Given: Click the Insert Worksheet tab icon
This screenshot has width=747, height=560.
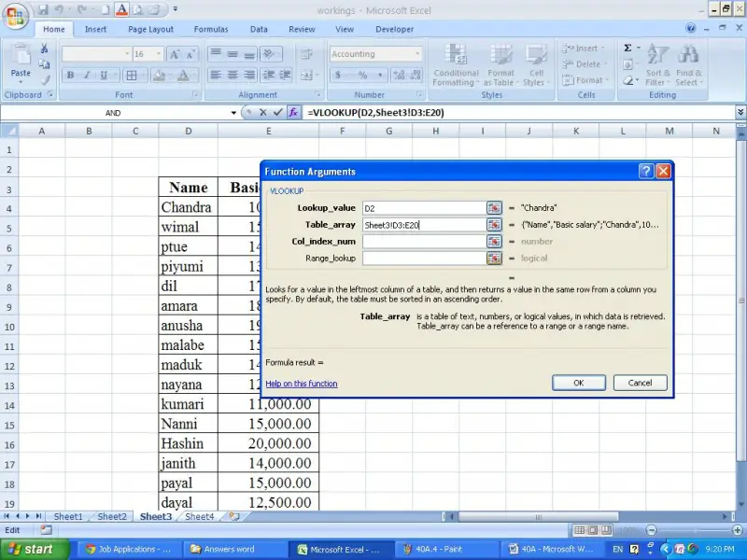Looking at the screenshot, I should click(x=234, y=516).
